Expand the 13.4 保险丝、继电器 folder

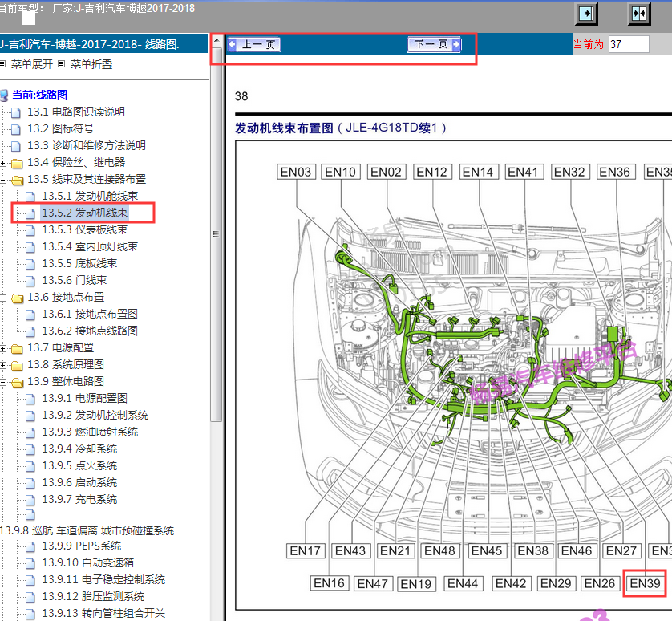[3, 163]
